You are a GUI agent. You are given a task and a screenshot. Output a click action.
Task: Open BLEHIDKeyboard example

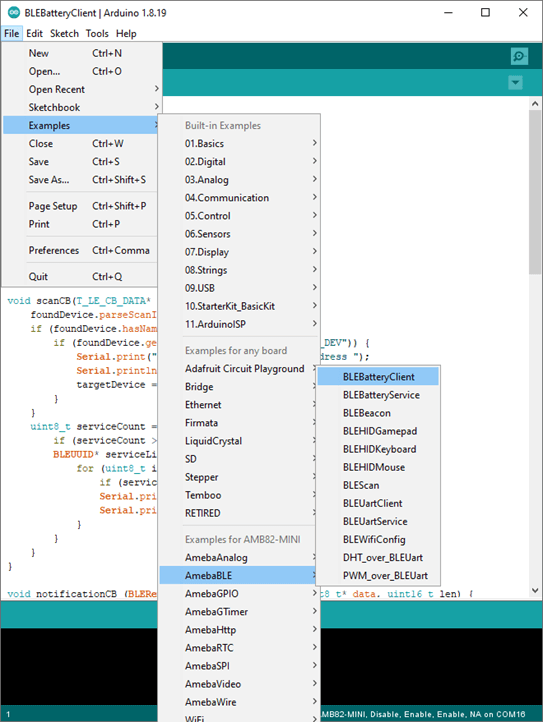[378, 449]
